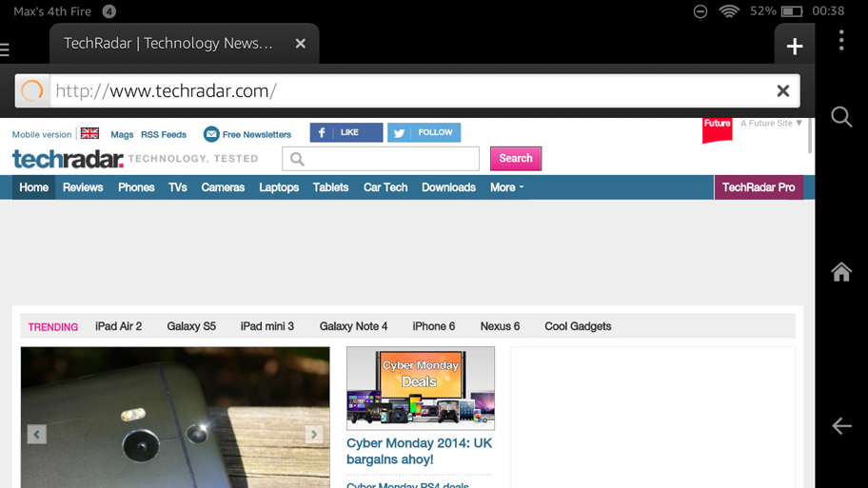868x488 pixels.
Task: Open trending topic Galaxy Note 4
Action: [x=353, y=326]
